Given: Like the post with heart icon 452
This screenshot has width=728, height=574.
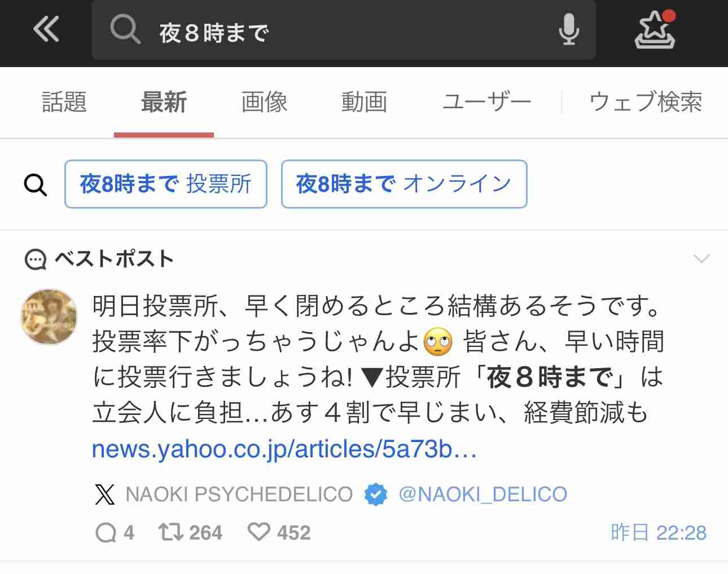Looking at the screenshot, I should (x=258, y=532).
